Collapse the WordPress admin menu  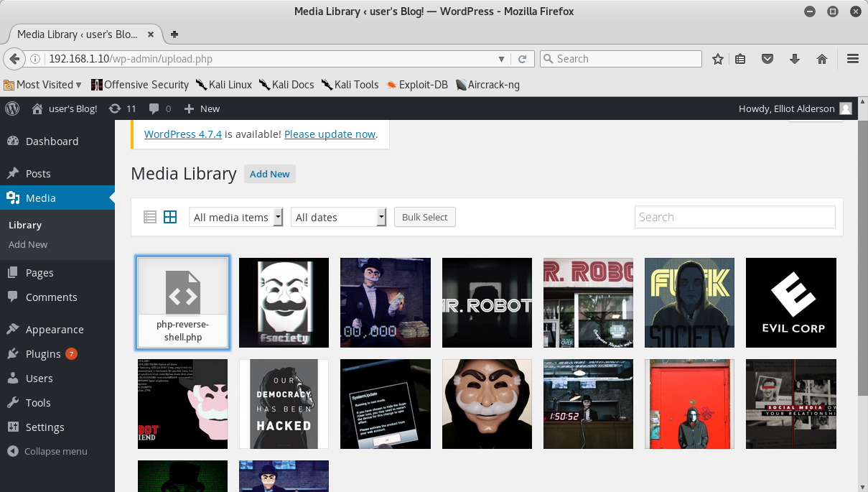click(47, 451)
